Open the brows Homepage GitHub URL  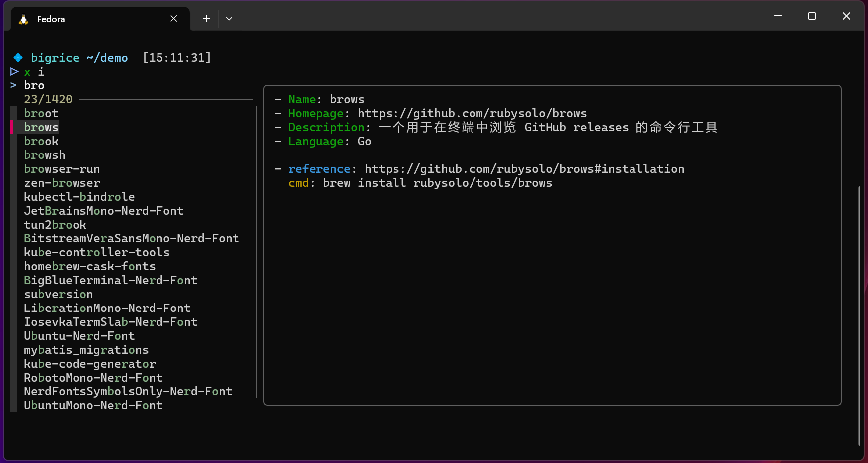[x=472, y=113]
